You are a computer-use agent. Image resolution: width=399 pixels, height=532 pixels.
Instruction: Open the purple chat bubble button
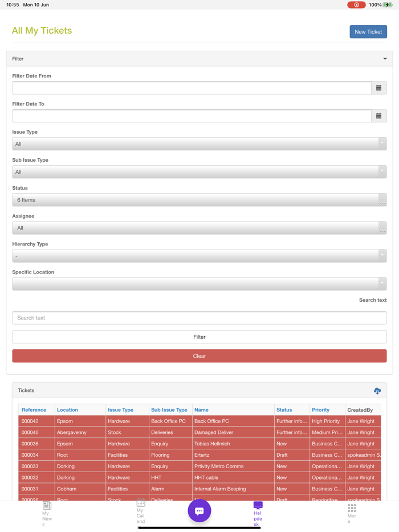pos(199,510)
